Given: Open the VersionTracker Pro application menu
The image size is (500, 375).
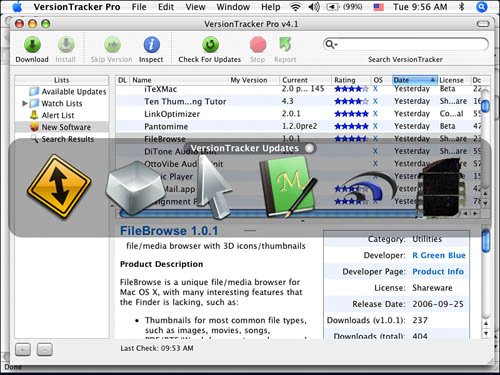Looking at the screenshot, I should coord(77,7).
